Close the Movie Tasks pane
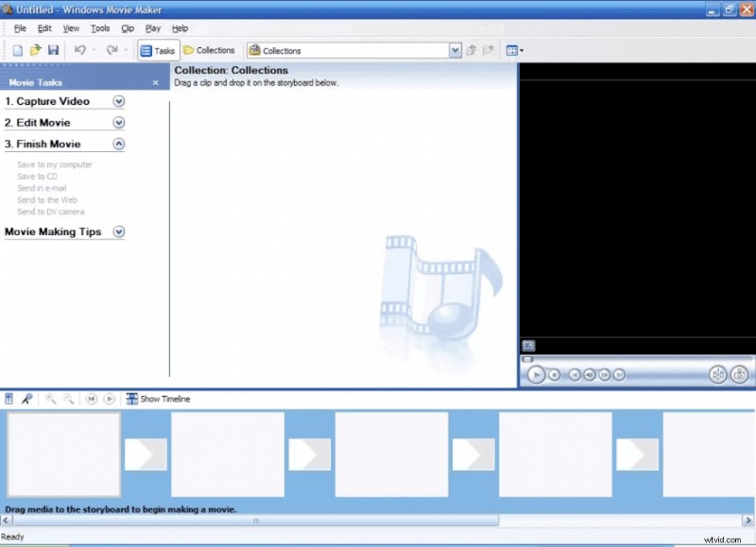The height and width of the screenshot is (547, 756). pyautogui.click(x=156, y=83)
